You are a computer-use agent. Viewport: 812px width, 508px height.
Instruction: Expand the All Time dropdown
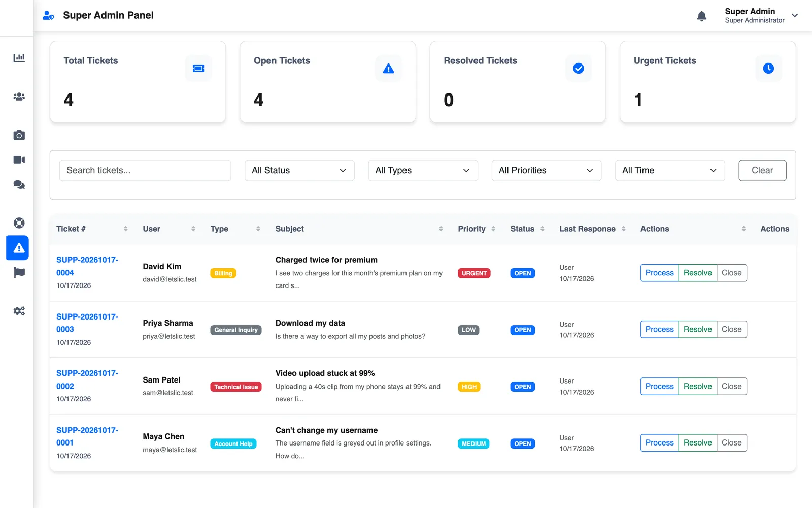670,170
